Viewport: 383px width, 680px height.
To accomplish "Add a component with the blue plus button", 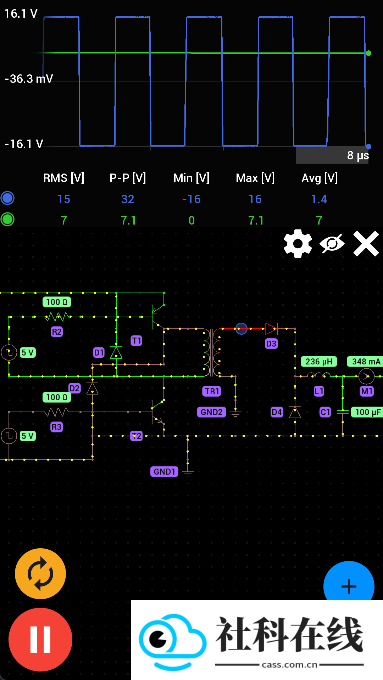I will pyautogui.click(x=349, y=585).
